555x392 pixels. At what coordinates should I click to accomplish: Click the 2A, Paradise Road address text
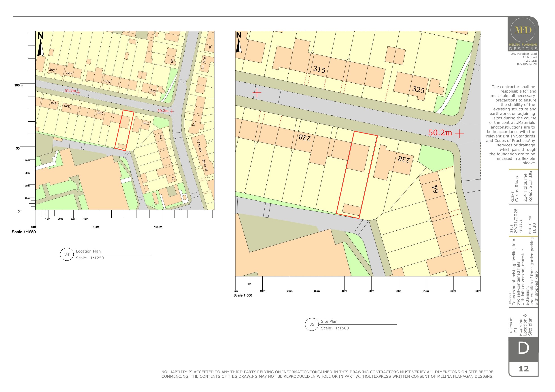(524, 54)
